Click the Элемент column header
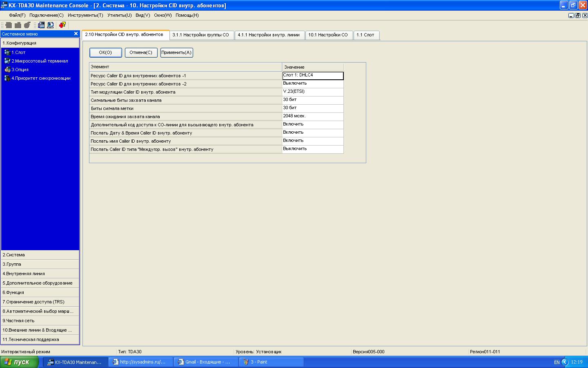 click(x=185, y=67)
